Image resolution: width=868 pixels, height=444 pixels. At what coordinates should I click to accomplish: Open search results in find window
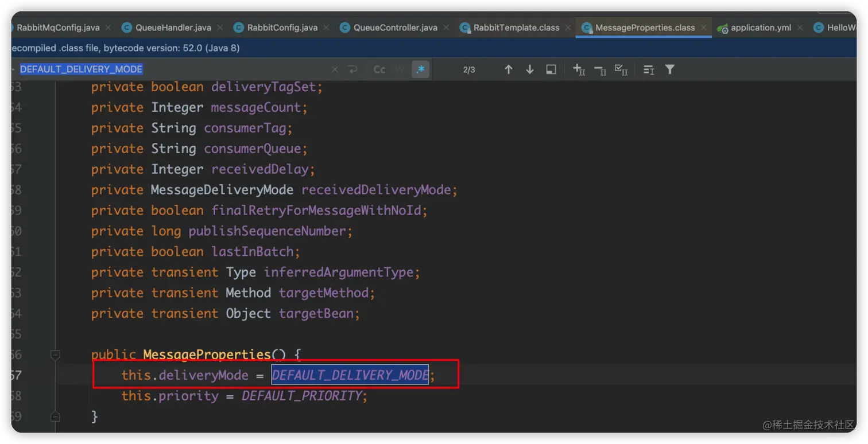tap(551, 69)
